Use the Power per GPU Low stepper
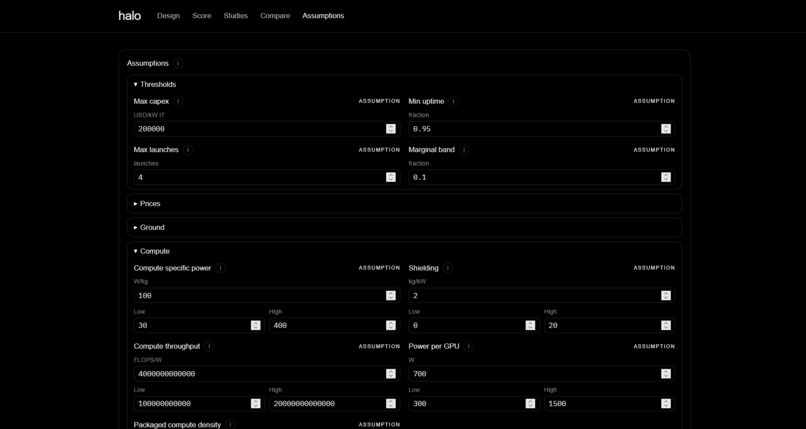The height and width of the screenshot is (429, 806). 530,403
